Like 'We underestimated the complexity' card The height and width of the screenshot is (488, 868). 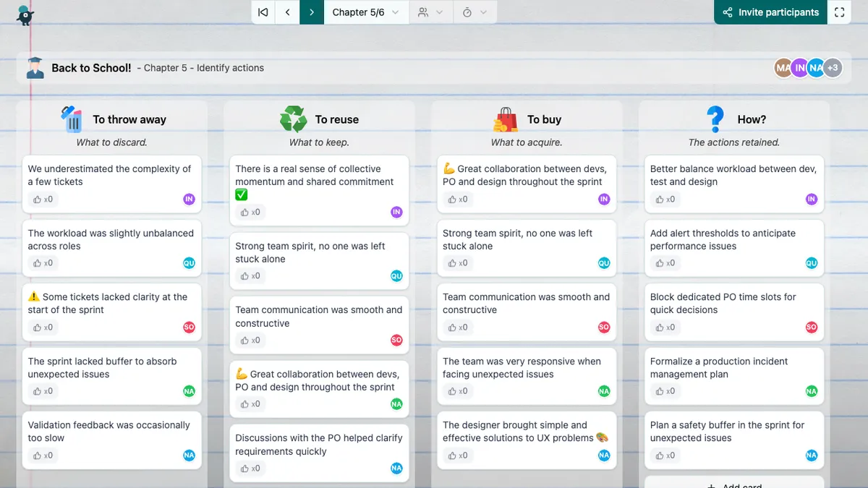[38, 200]
